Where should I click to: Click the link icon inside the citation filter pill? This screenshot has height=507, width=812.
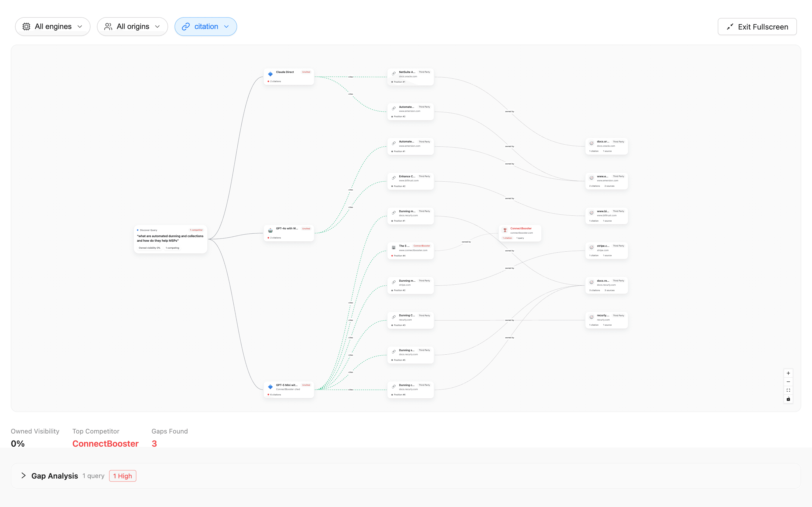coord(186,26)
